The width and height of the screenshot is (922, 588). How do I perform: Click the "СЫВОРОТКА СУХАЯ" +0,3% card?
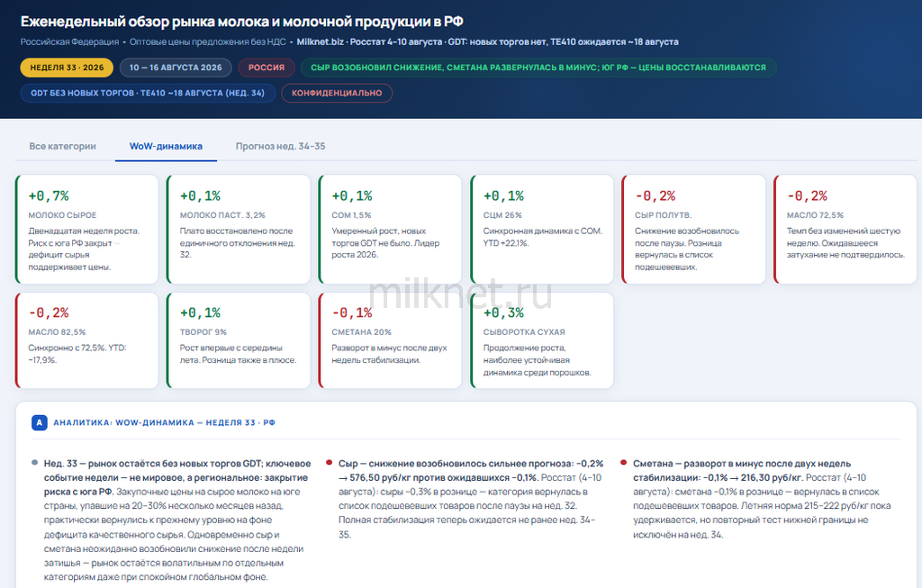click(x=542, y=340)
